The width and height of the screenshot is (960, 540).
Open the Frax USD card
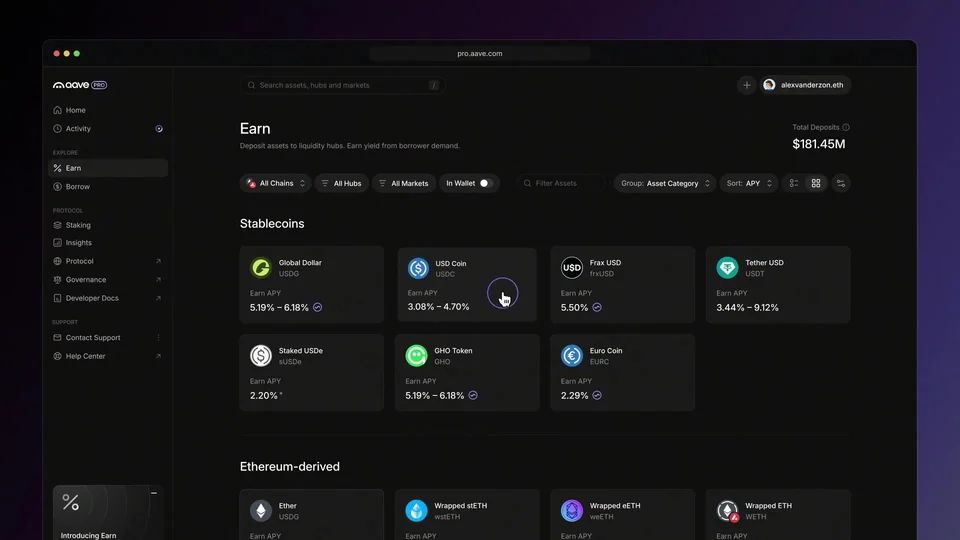[623, 285]
